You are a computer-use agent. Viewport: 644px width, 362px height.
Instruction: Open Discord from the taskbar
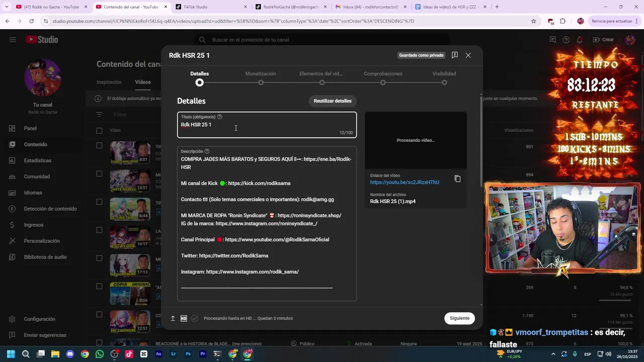pyautogui.click(x=70, y=354)
